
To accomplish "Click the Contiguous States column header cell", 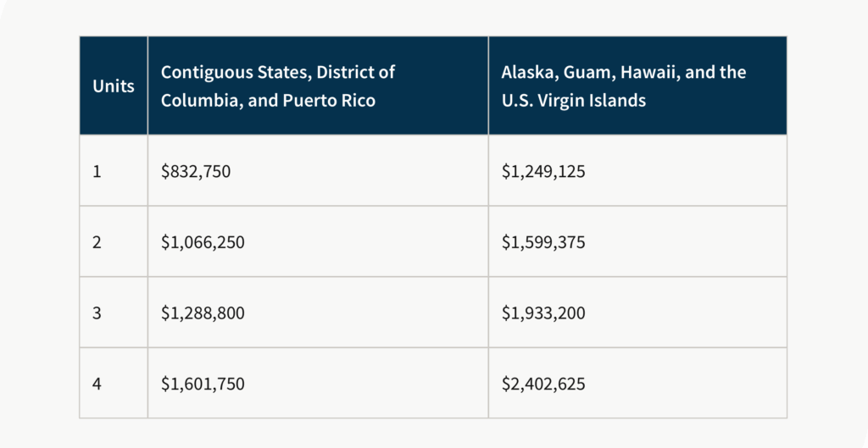I will (317, 86).
